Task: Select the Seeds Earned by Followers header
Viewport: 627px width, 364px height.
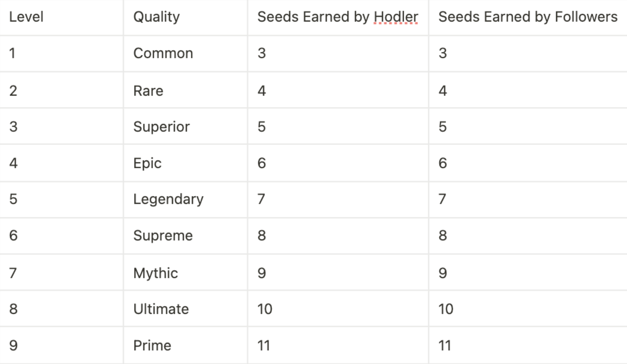Action: tap(527, 17)
